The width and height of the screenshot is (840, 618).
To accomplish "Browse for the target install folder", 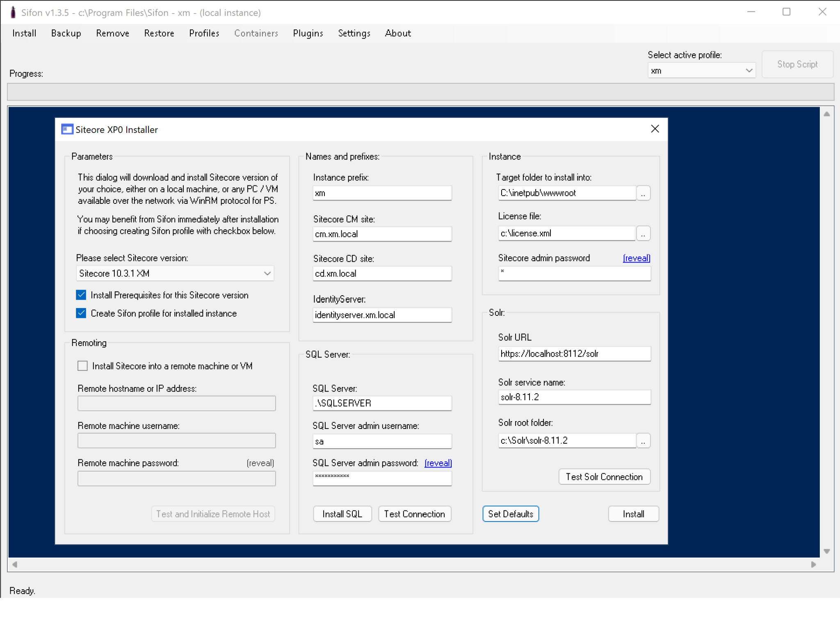I will 643,193.
